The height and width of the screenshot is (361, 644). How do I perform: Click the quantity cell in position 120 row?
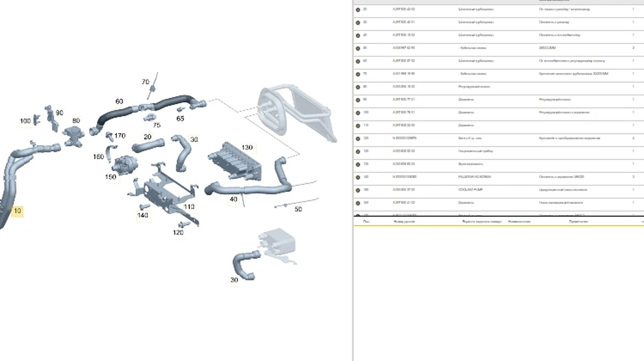coord(633,139)
